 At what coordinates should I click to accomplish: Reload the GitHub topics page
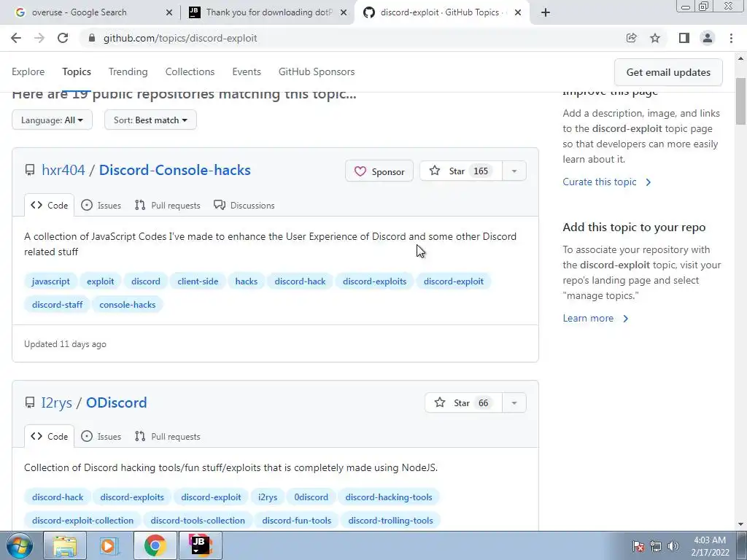coord(63,38)
